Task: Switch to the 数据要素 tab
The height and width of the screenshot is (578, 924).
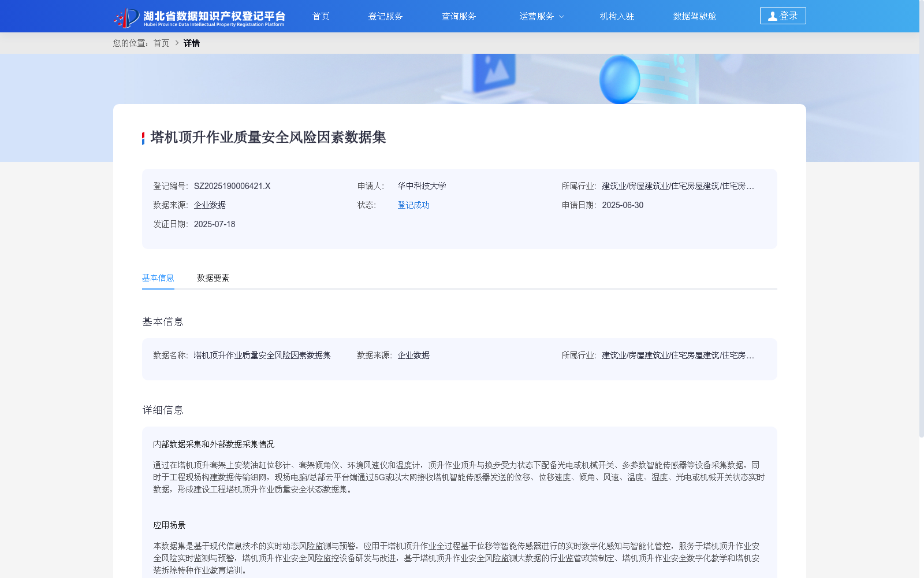Action: tap(213, 278)
